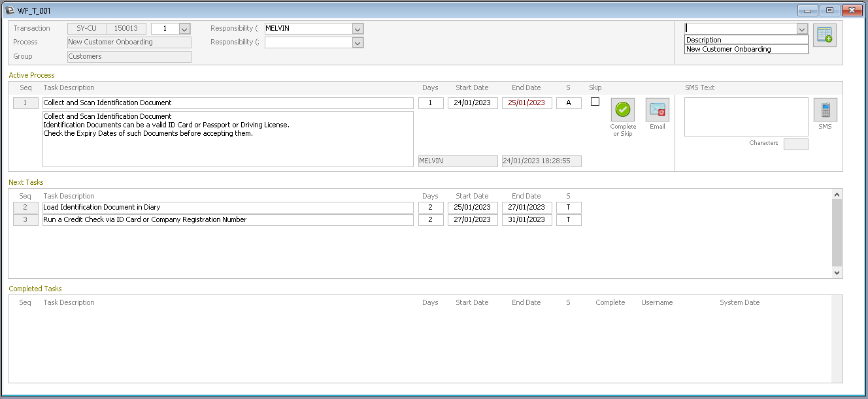Click the Completed Tasks vertical scrollbar
Viewport: 868px width, 399px height.
[837, 338]
